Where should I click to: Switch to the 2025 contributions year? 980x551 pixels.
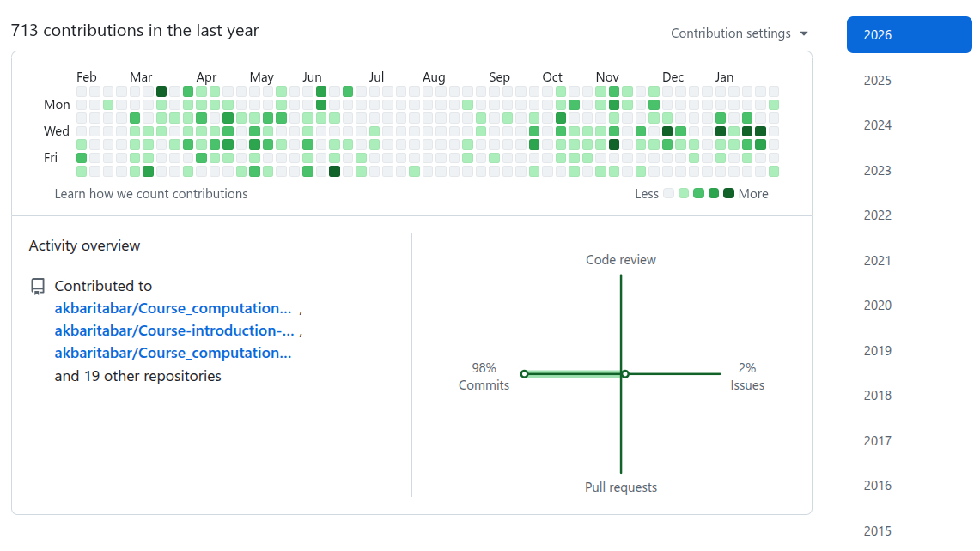[878, 81]
